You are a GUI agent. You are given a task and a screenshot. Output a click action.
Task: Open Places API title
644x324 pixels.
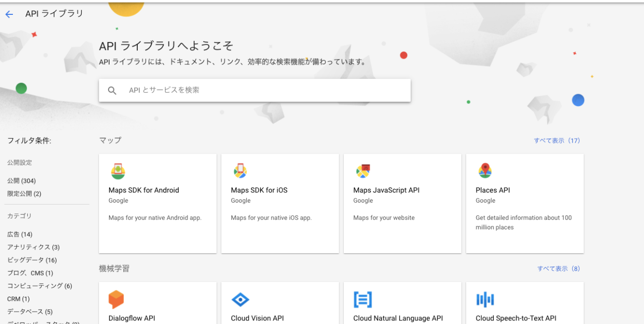(x=492, y=190)
